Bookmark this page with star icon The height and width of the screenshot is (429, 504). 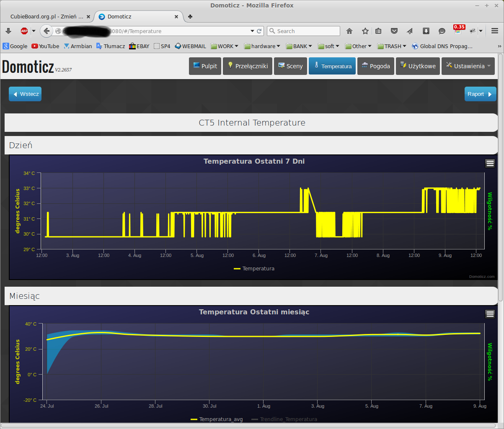[365, 31]
